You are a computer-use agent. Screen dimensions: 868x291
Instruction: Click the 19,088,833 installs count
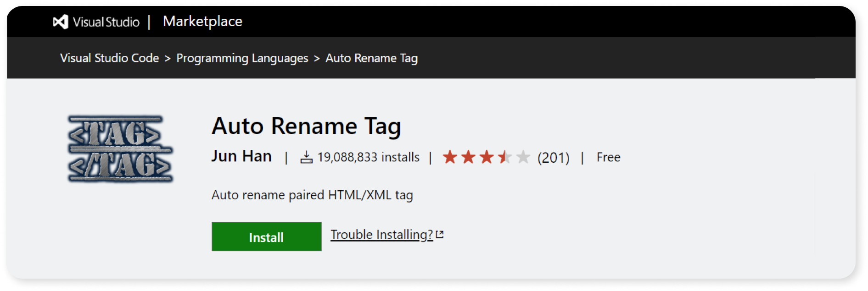coord(369,157)
